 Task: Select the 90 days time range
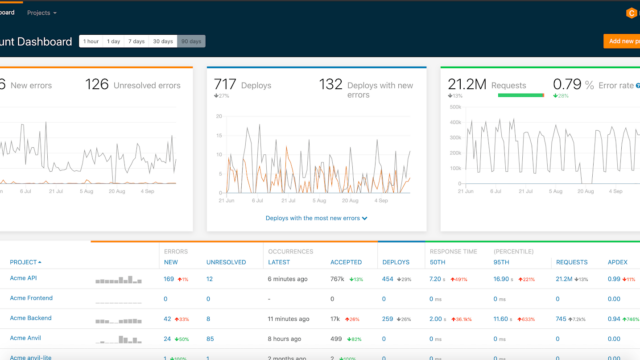coord(191,41)
